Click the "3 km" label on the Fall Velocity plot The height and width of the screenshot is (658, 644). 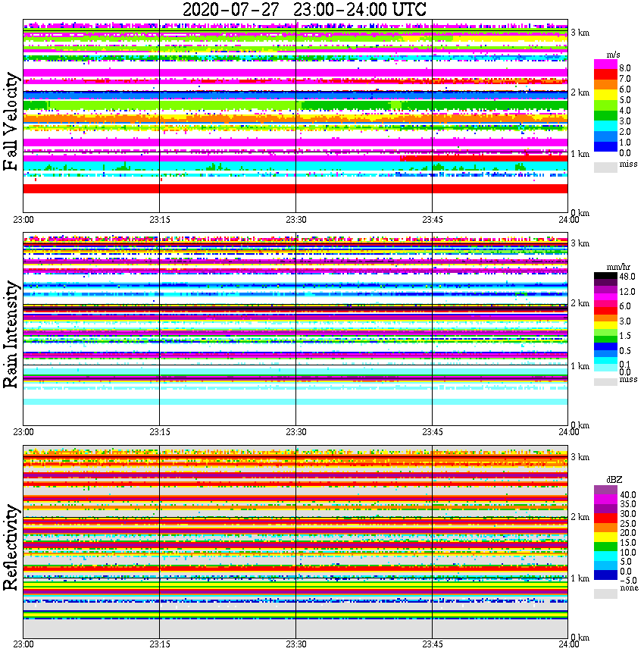[x=580, y=33]
